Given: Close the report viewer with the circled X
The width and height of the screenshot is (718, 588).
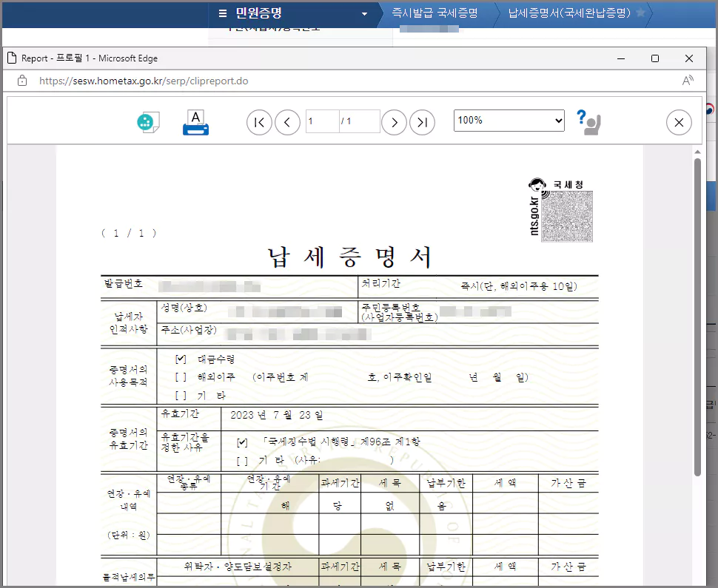Looking at the screenshot, I should pos(679,122).
